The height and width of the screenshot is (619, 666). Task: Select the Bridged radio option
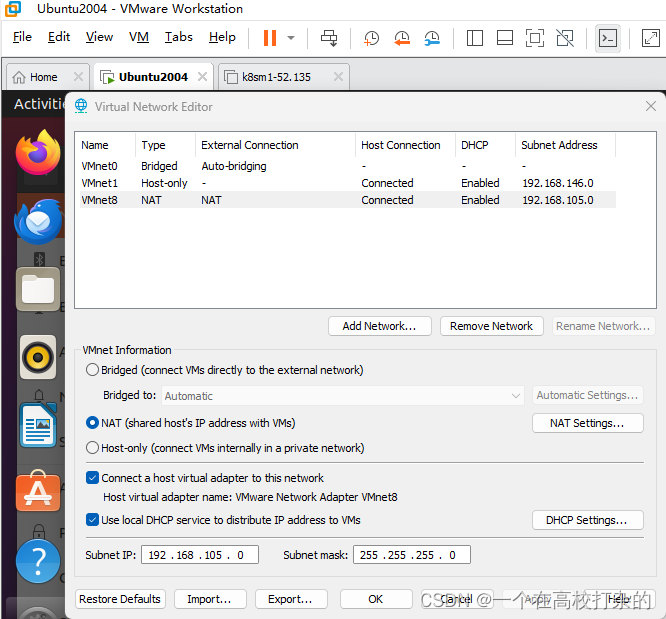point(92,370)
